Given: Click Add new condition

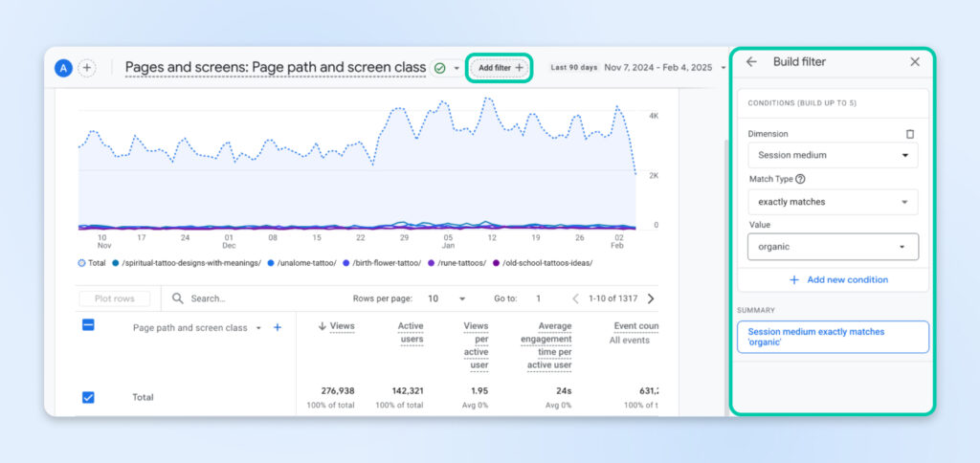Looking at the screenshot, I should pos(837,279).
